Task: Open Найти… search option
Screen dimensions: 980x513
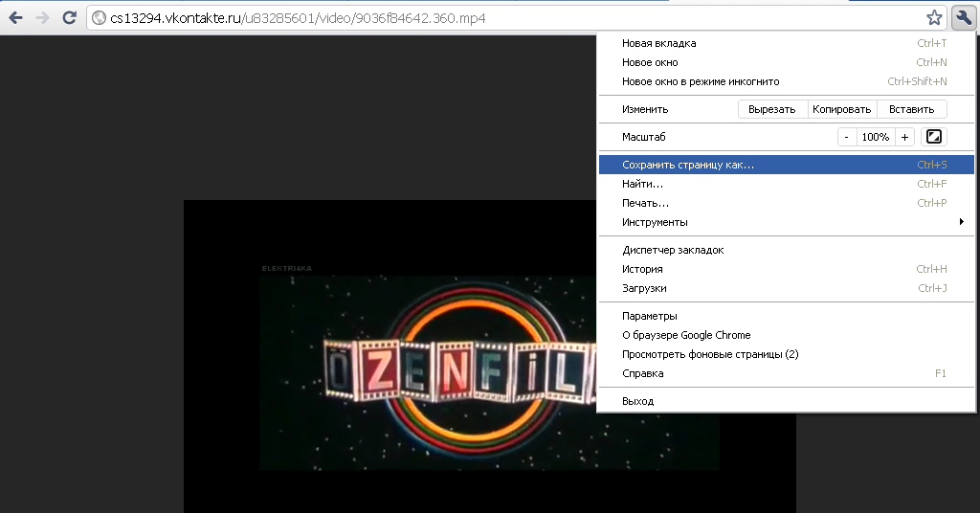Action: [x=787, y=184]
